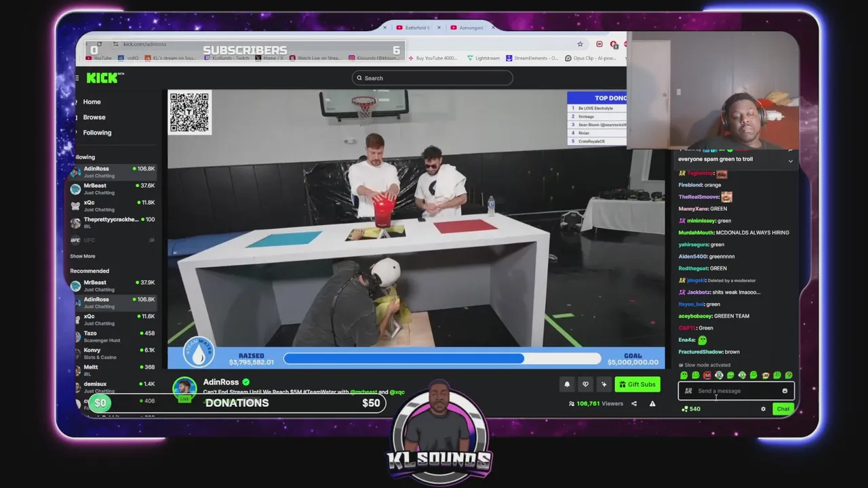Image resolution: width=868 pixels, height=488 pixels.
Task: Click the bell notification icon under video
Action: click(567, 384)
